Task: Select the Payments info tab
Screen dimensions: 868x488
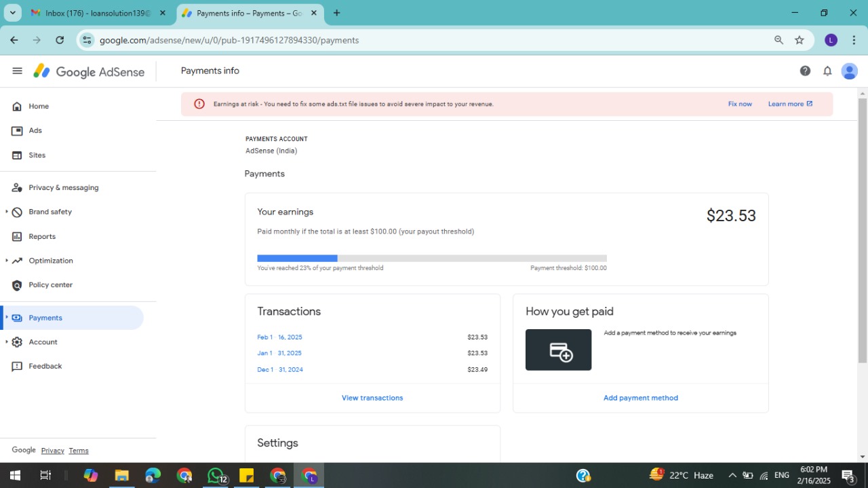Action: tap(249, 13)
